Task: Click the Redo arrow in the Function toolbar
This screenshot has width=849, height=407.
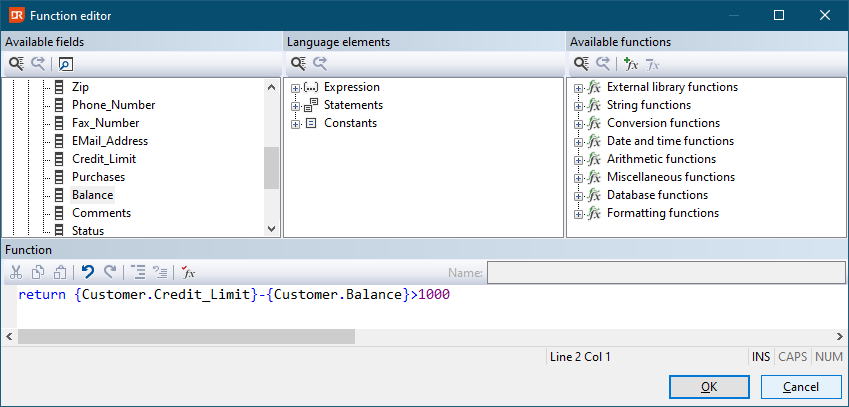Action: pyautogui.click(x=109, y=272)
